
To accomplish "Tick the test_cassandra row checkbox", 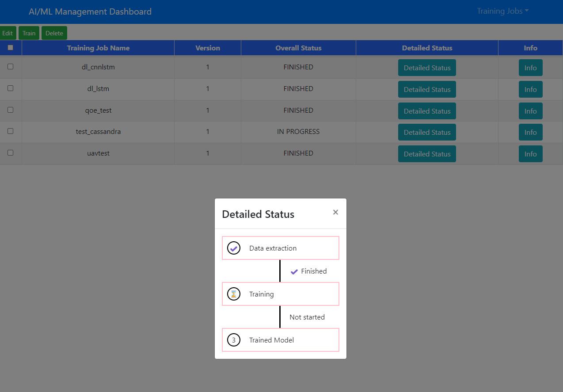I will pyautogui.click(x=11, y=131).
